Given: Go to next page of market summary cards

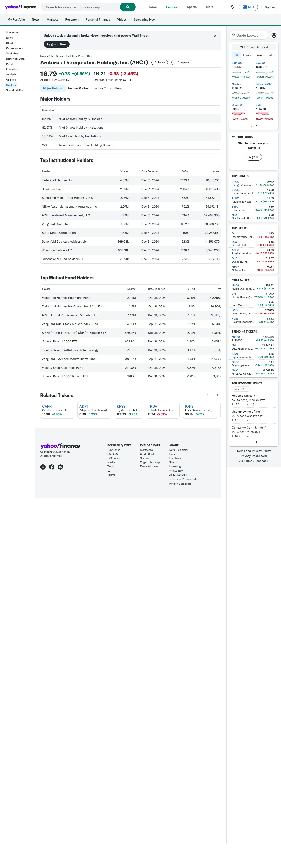Looking at the screenshot, I should 256,126.
